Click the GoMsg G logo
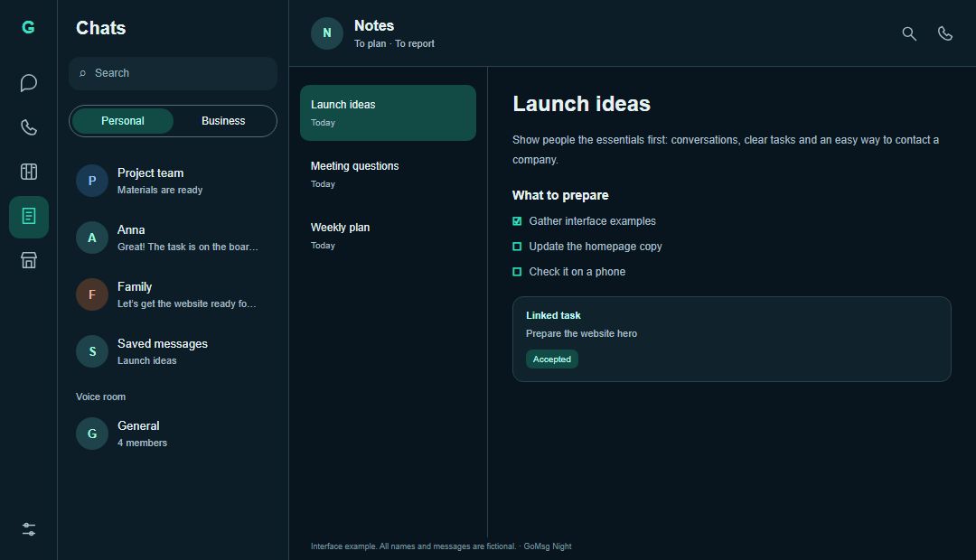 (28, 27)
